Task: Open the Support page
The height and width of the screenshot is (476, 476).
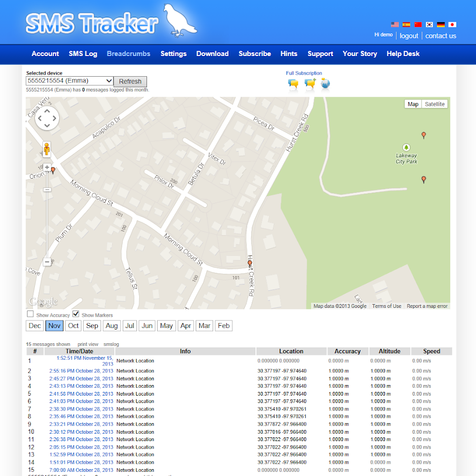Action: click(321, 54)
